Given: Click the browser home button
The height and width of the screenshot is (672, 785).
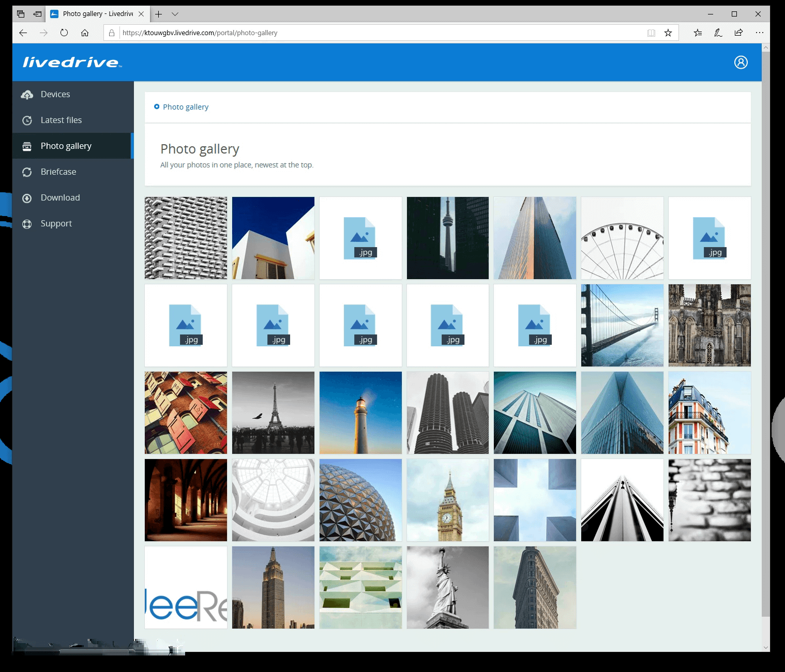Looking at the screenshot, I should [x=85, y=33].
